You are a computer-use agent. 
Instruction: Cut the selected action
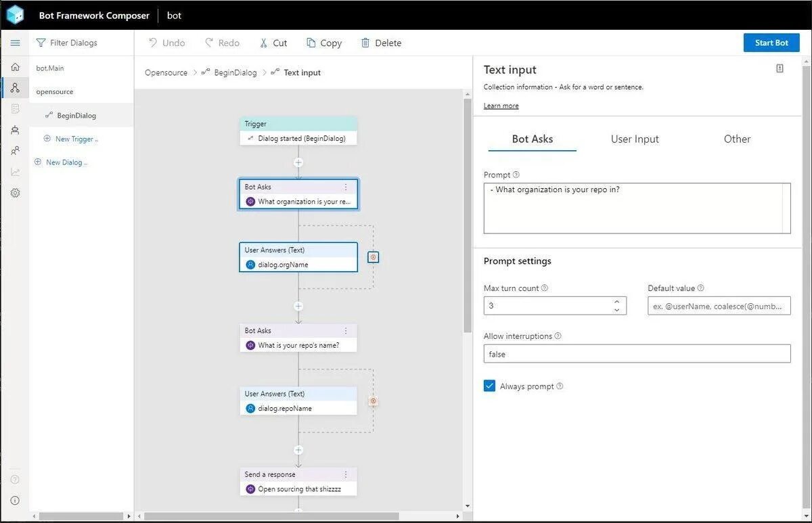273,43
